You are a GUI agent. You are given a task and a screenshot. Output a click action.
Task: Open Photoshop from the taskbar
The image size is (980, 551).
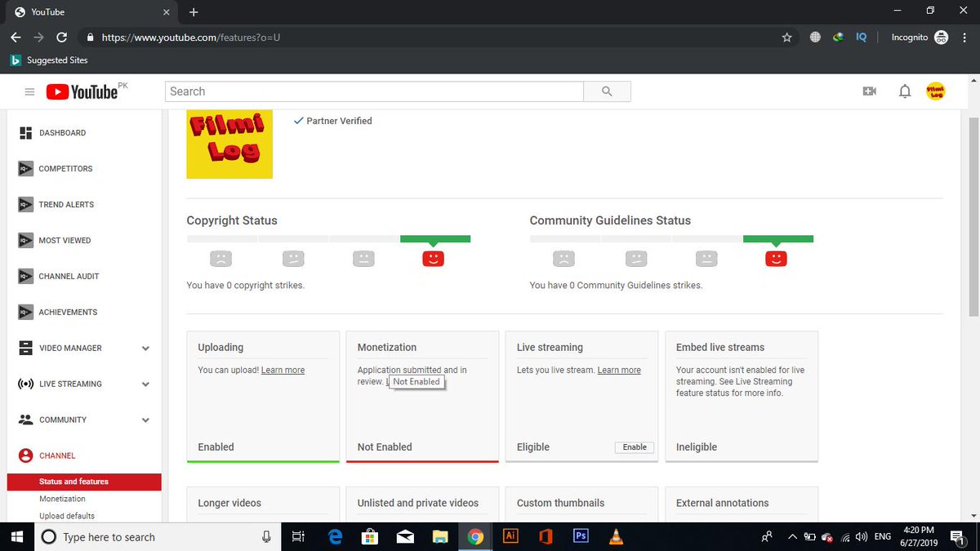581,536
